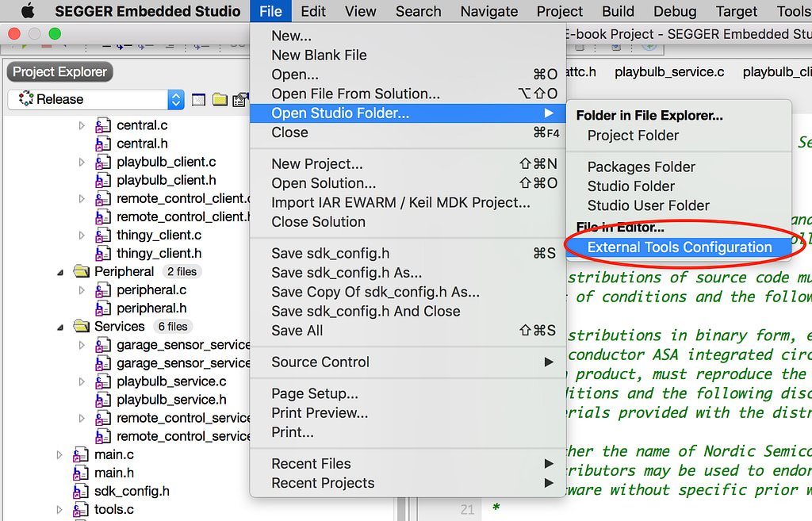Viewport: 812px width, 521px height.
Task: Open the Release configuration dropdown
Action: [96, 99]
